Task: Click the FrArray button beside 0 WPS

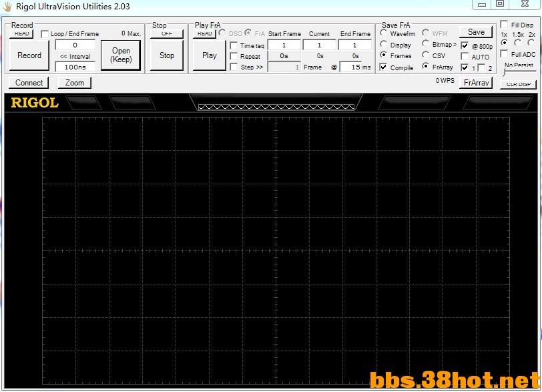Action: coord(476,83)
